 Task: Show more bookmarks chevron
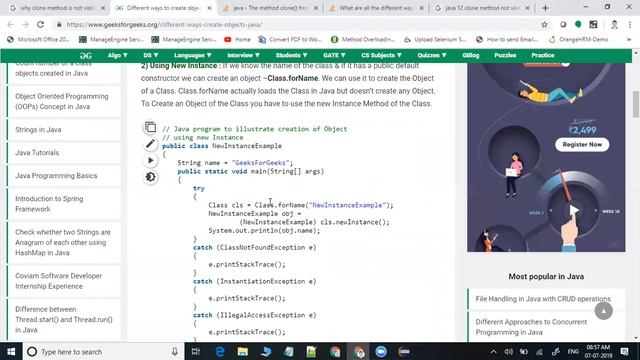[x=629, y=40]
